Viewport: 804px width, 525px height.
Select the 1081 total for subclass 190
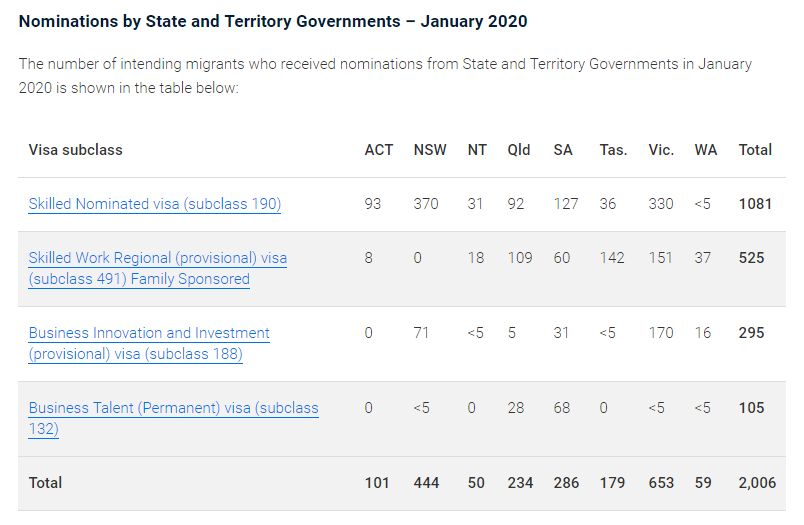click(x=755, y=204)
